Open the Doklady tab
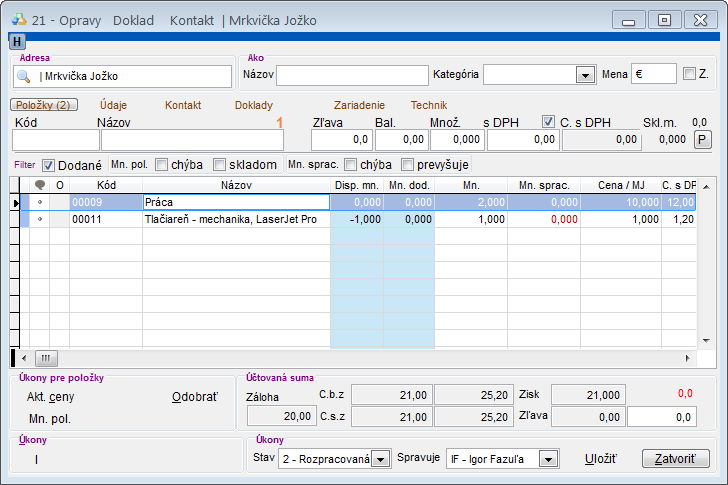The image size is (728, 485). [254, 105]
